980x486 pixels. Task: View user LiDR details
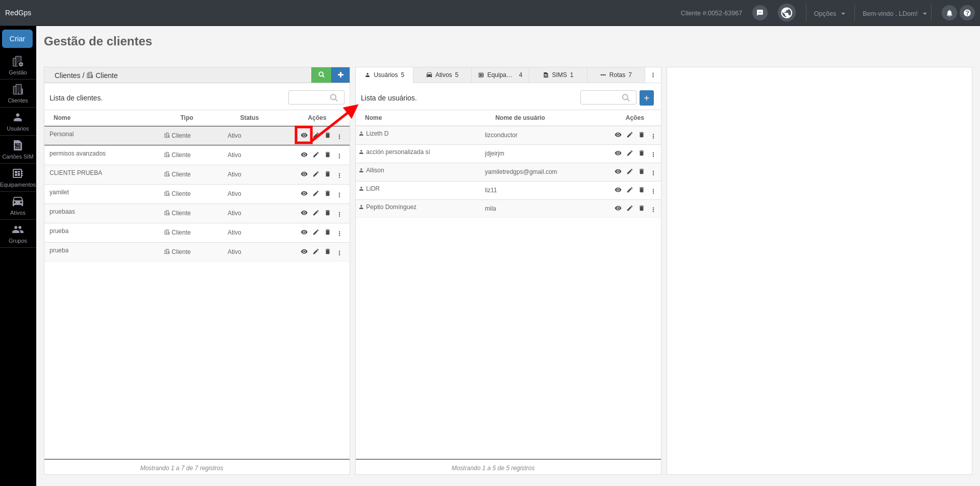[x=618, y=190]
